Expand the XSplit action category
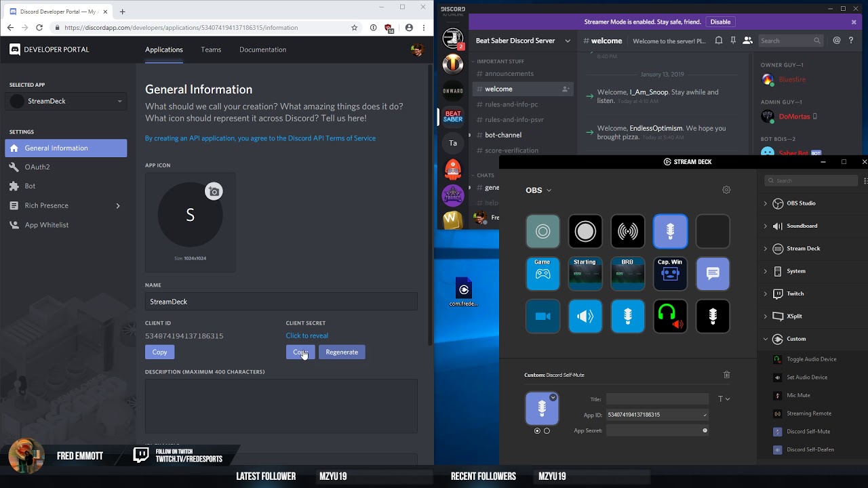The width and height of the screenshot is (868, 488). 766,317
